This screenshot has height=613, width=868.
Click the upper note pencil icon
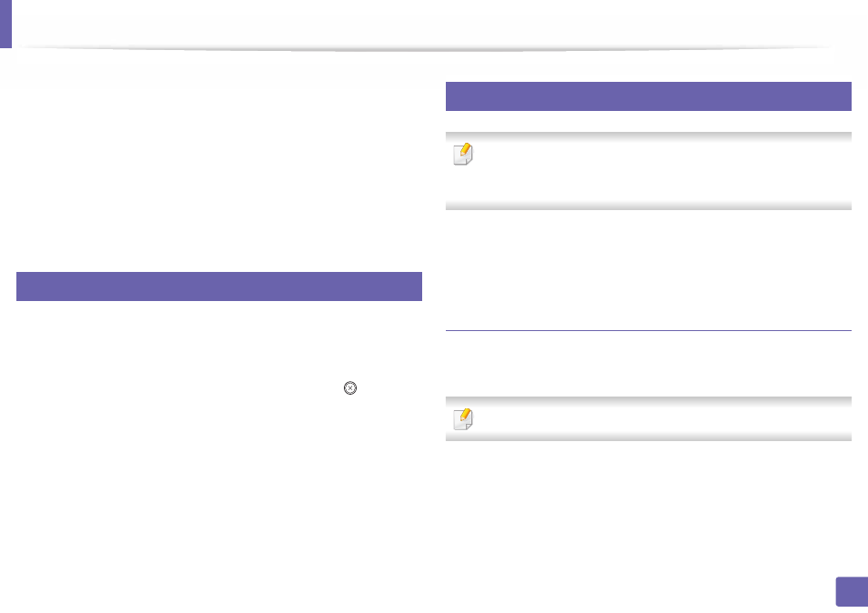(463, 154)
